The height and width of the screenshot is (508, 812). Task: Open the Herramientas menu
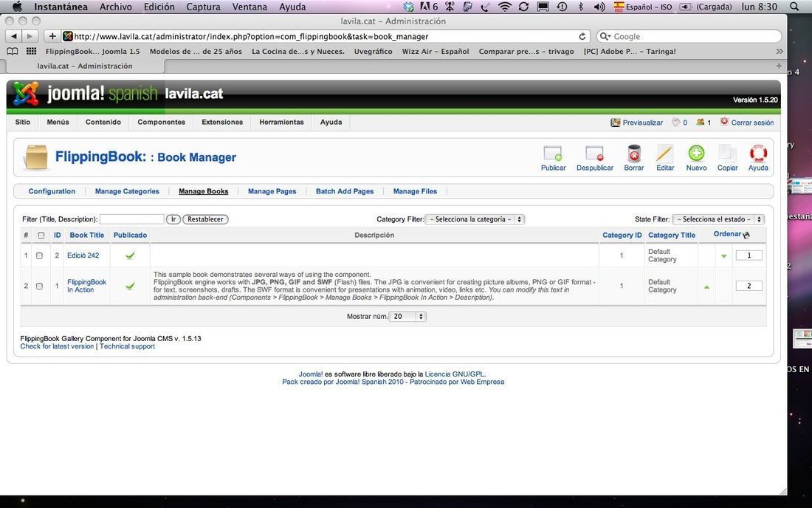(282, 123)
